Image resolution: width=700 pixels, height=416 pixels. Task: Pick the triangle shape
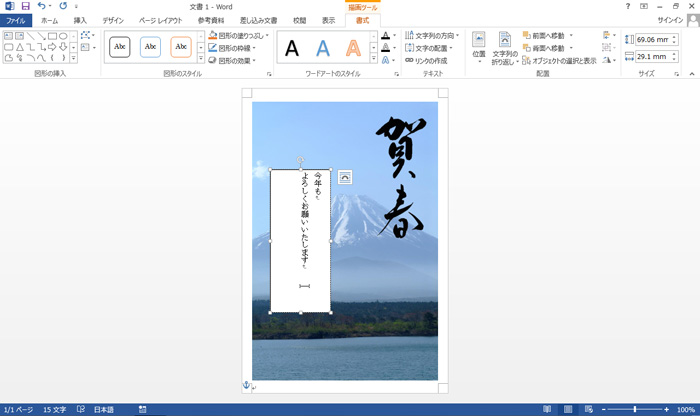coord(20,47)
